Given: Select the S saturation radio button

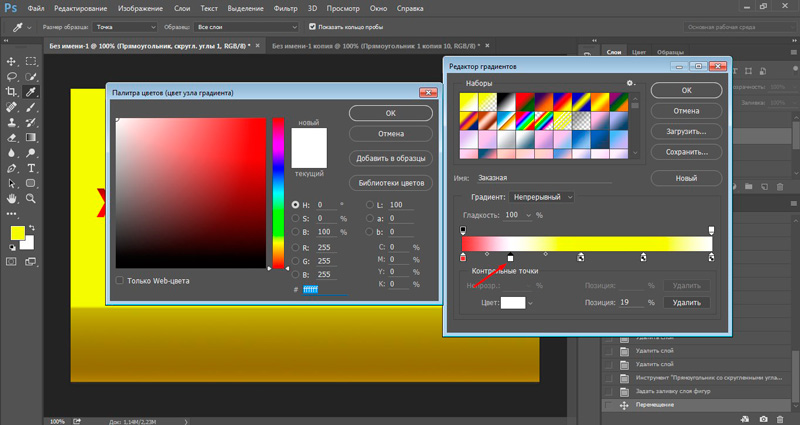Looking at the screenshot, I should pos(295,218).
